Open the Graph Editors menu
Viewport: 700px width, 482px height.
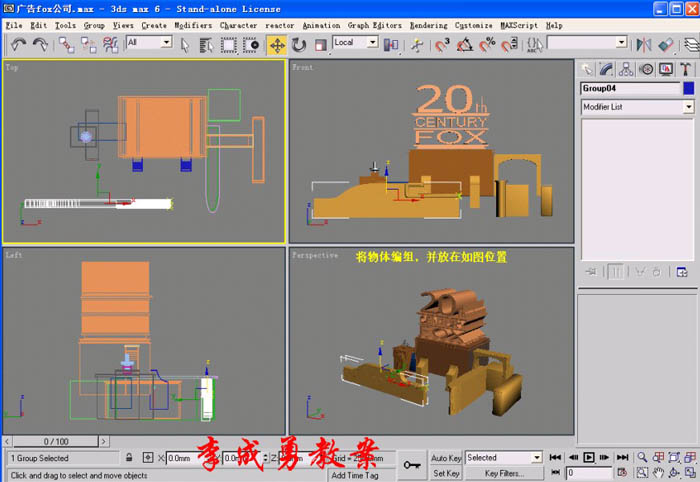click(x=374, y=25)
